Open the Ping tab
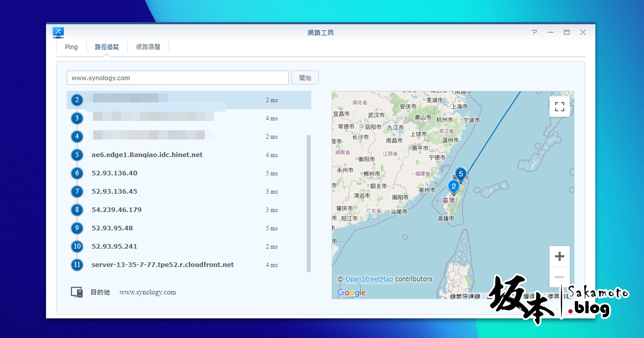The width and height of the screenshot is (644, 338). pyautogui.click(x=71, y=47)
